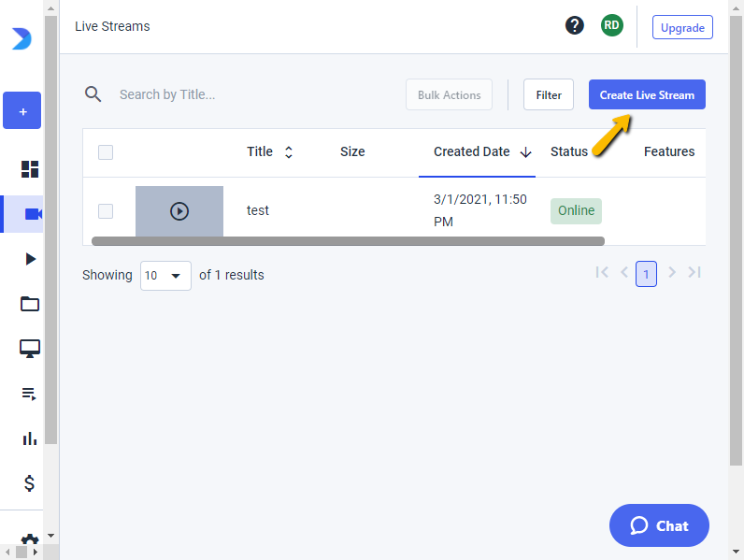The image size is (744, 560).
Task: Go to last page of results
Action: pyautogui.click(x=694, y=272)
